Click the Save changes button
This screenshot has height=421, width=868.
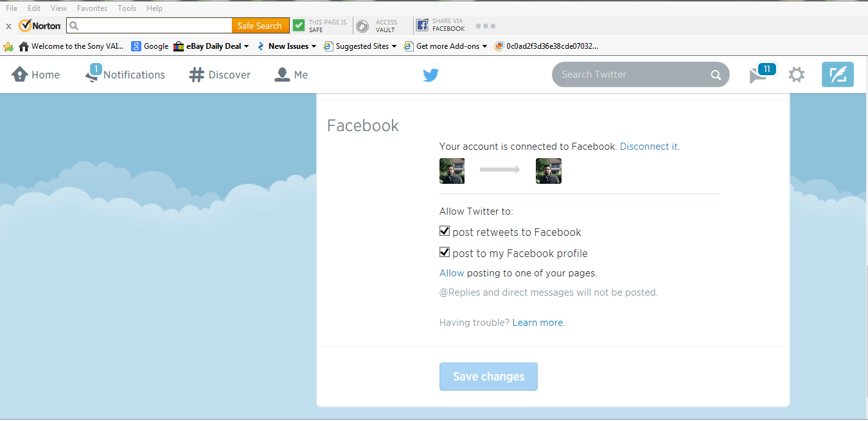(x=488, y=377)
